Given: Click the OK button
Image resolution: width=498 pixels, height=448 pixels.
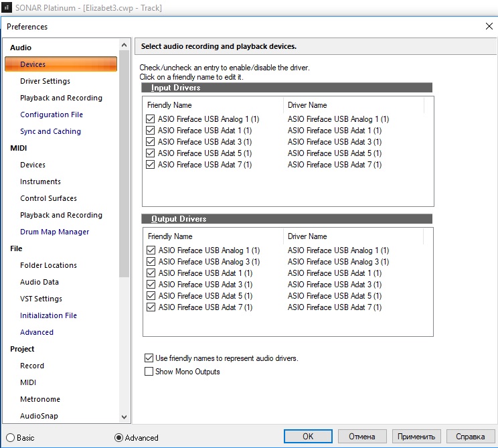Looking at the screenshot, I should pyautogui.click(x=308, y=436).
